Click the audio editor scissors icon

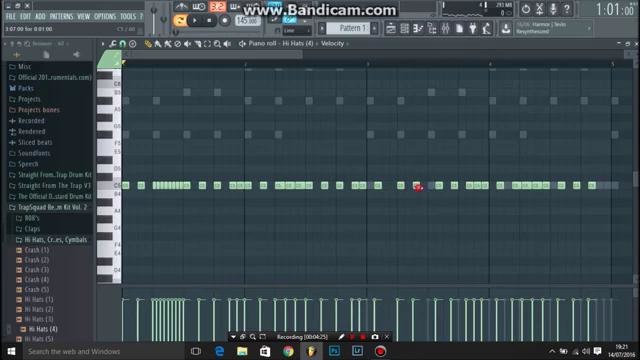pyautogui.click(x=540, y=9)
